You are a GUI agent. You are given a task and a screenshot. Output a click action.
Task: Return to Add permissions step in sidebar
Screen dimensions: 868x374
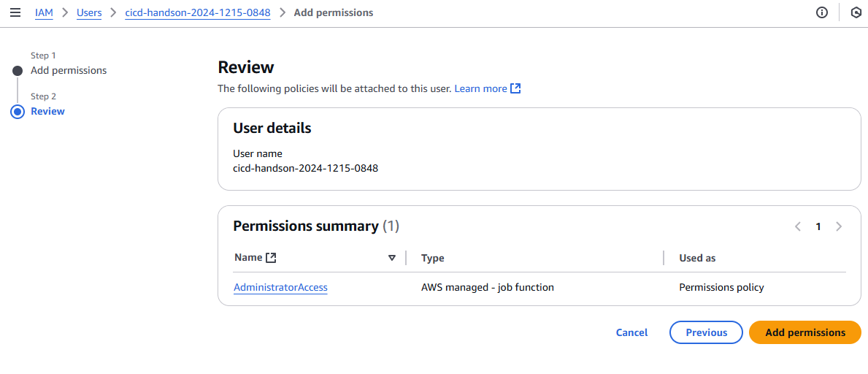[69, 71]
